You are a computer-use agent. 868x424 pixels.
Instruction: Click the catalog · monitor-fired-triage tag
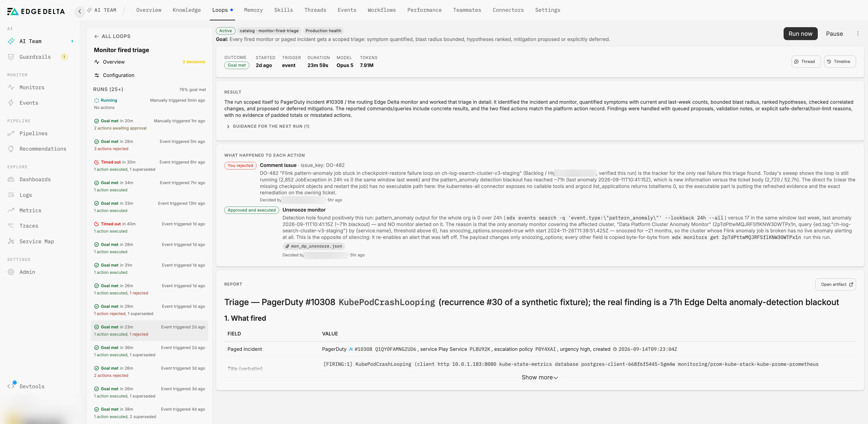(269, 31)
